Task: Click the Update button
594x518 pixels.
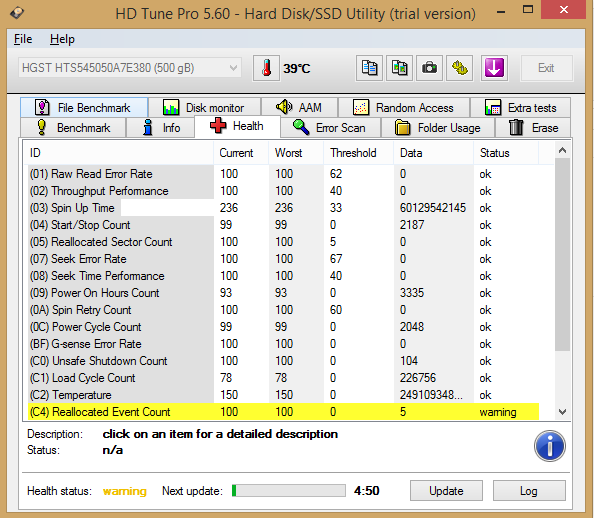Action: [x=446, y=491]
